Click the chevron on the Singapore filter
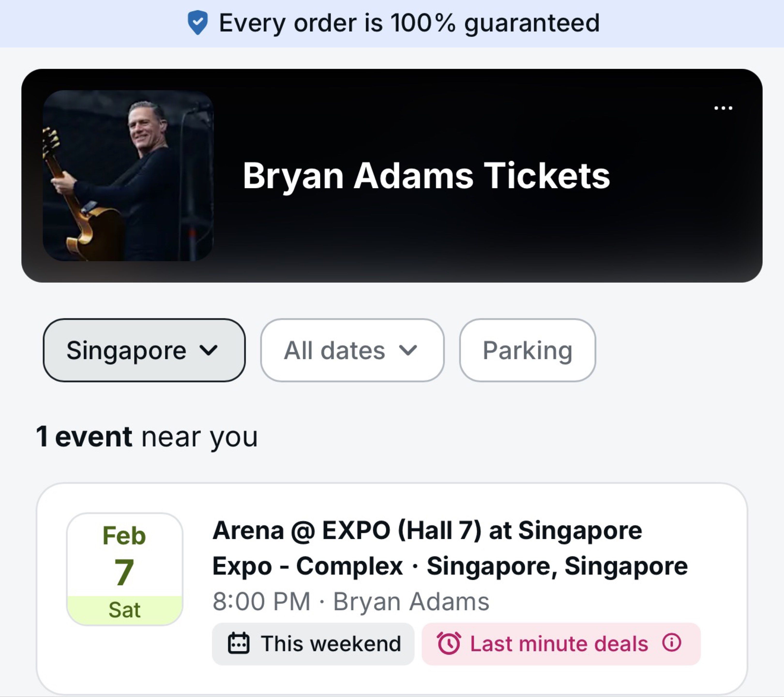The height and width of the screenshot is (697, 784). click(x=209, y=350)
